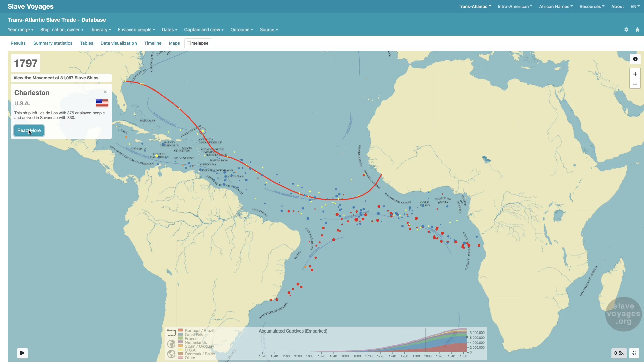644x362 pixels.
Task: Open the Enslaved people filter dropdown
Action: pyautogui.click(x=136, y=30)
